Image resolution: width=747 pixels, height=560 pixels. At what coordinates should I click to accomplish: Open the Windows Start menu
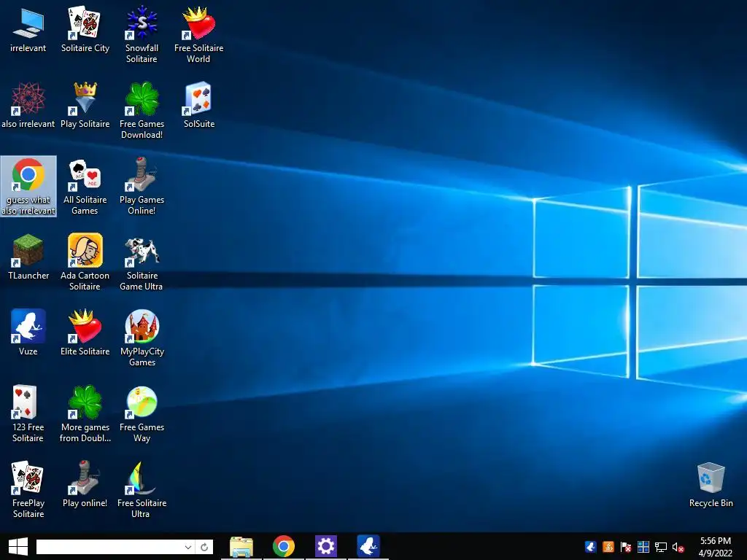pyautogui.click(x=18, y=547)
